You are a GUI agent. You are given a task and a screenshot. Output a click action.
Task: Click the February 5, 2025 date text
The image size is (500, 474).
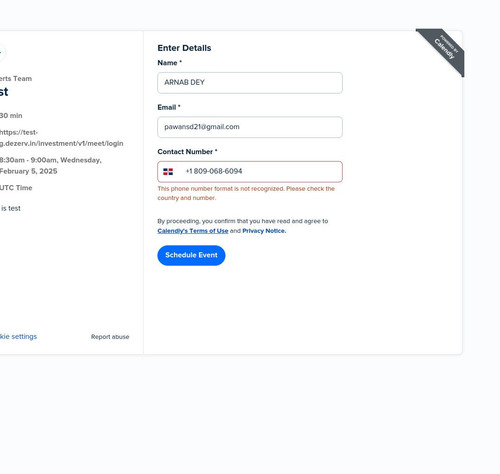(x=29, y=171)
